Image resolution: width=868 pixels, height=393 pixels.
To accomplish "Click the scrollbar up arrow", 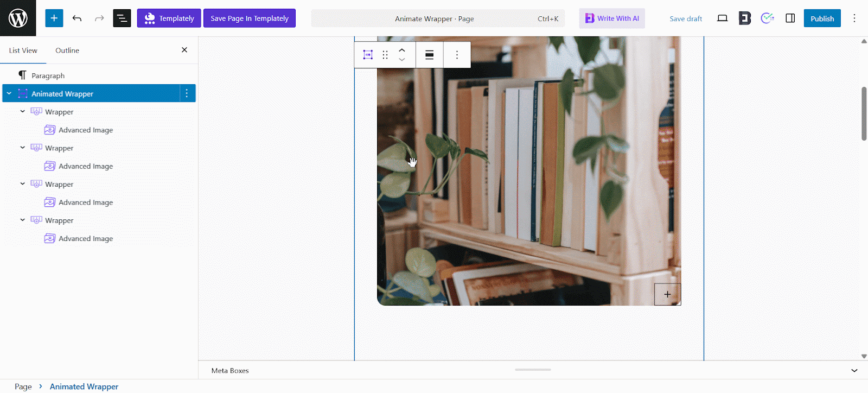I will pyautogui.click(x=864, y=41).
